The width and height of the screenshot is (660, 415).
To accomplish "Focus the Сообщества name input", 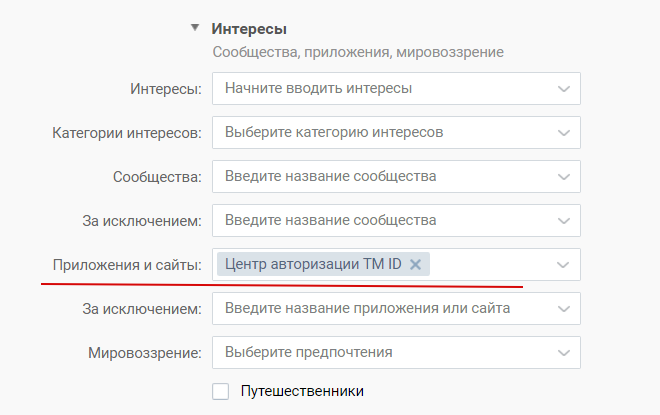I will pyautogui.click(x=380, y=176).
